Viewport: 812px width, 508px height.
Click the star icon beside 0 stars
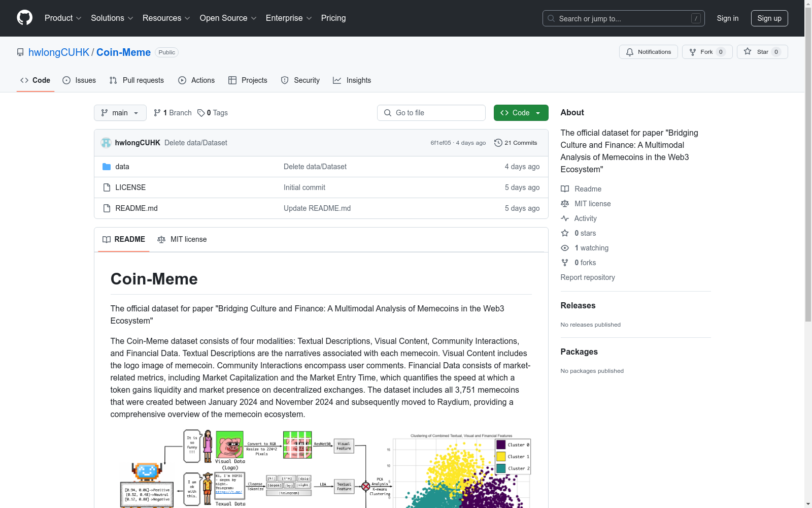coord(565,233)
